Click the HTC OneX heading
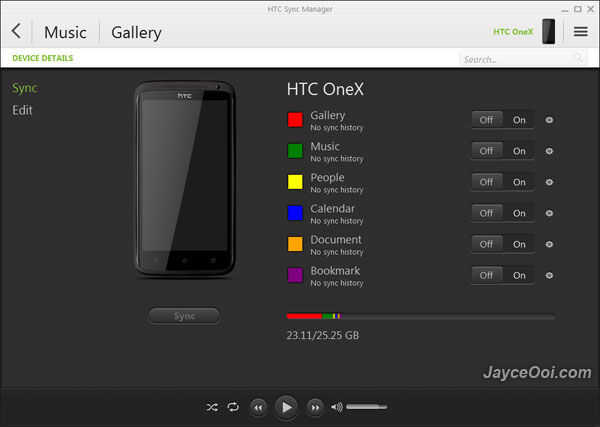Image resolution: width=600 pixels, height=427 pixels. [x=325, y=89]
